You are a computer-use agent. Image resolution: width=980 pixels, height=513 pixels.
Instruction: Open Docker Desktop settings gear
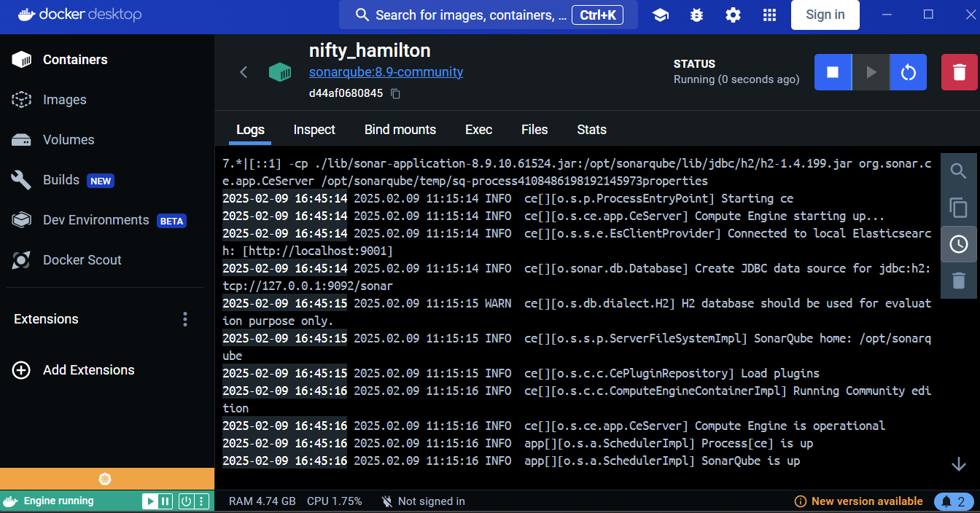(x=733, y=15)
